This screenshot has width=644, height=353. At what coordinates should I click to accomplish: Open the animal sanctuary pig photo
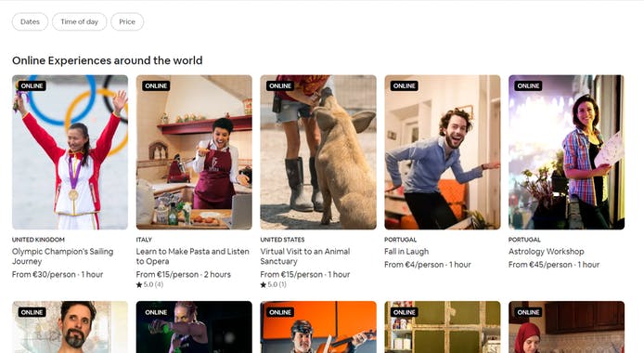tap(318, 152)
